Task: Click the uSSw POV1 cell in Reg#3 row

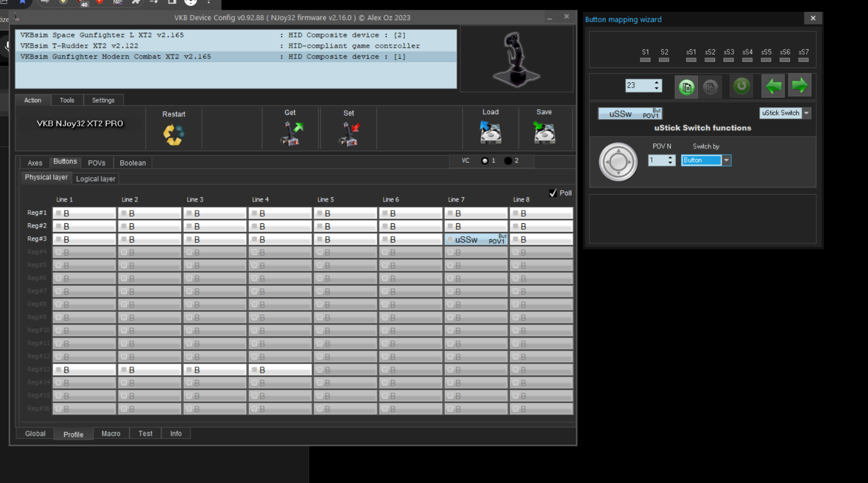Action: (476, 239)
